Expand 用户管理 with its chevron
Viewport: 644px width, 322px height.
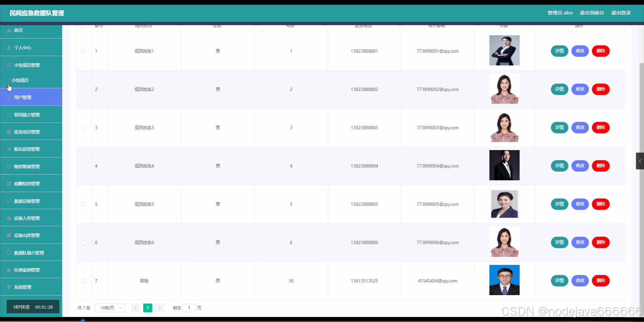click(55, 97)
